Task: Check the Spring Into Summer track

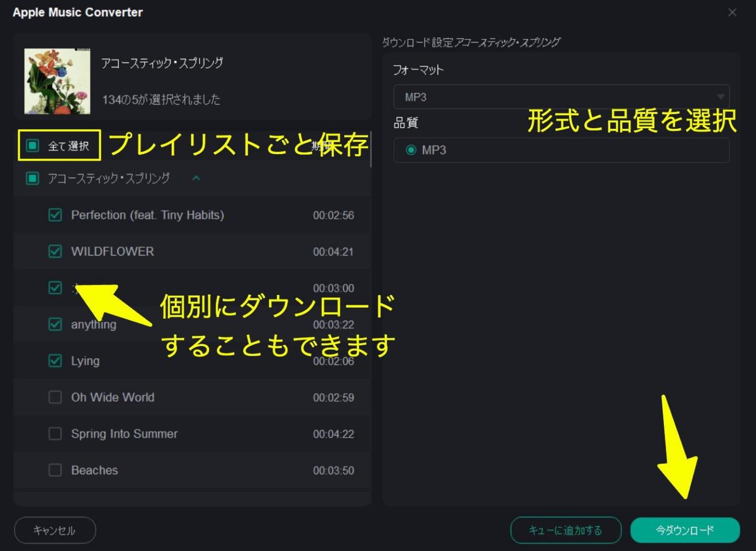Action: 55,434
